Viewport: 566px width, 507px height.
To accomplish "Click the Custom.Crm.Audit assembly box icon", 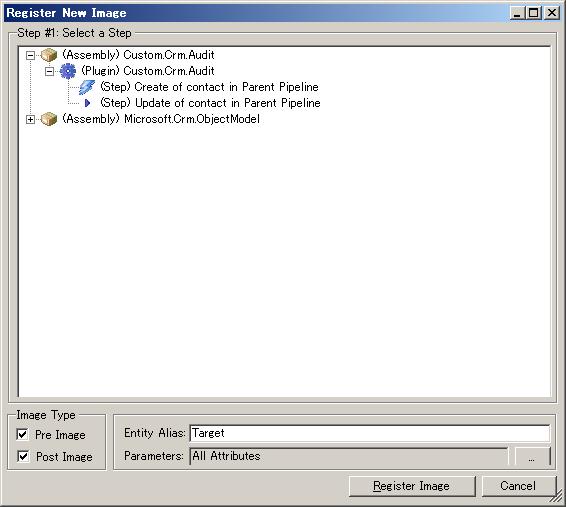I will 49,55.
